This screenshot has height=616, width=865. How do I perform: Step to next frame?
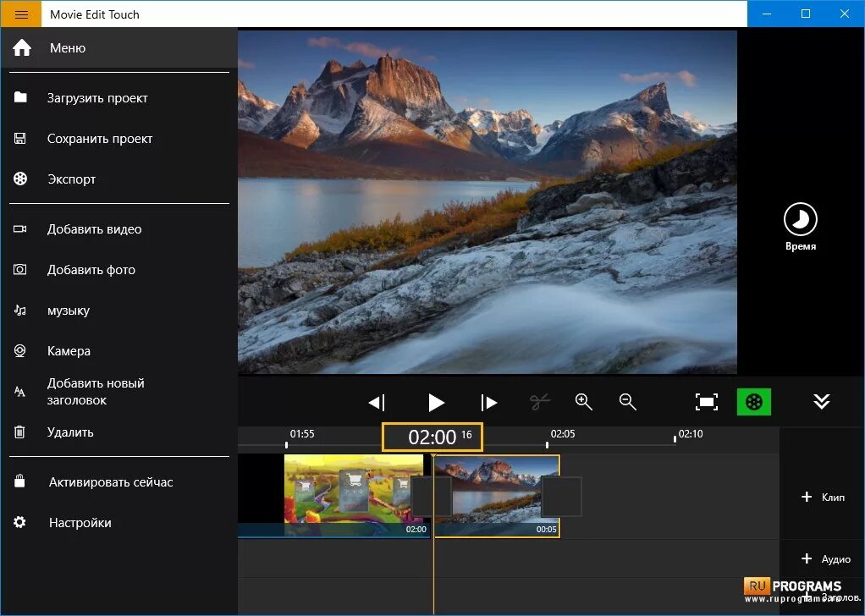pyautogui.click(x=488, y=402)
